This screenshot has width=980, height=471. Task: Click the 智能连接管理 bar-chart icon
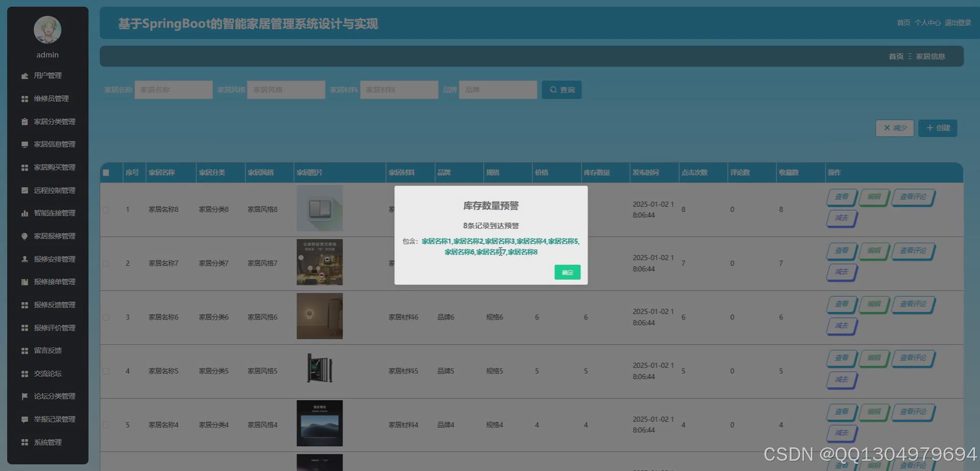click(x=25, y=213)
